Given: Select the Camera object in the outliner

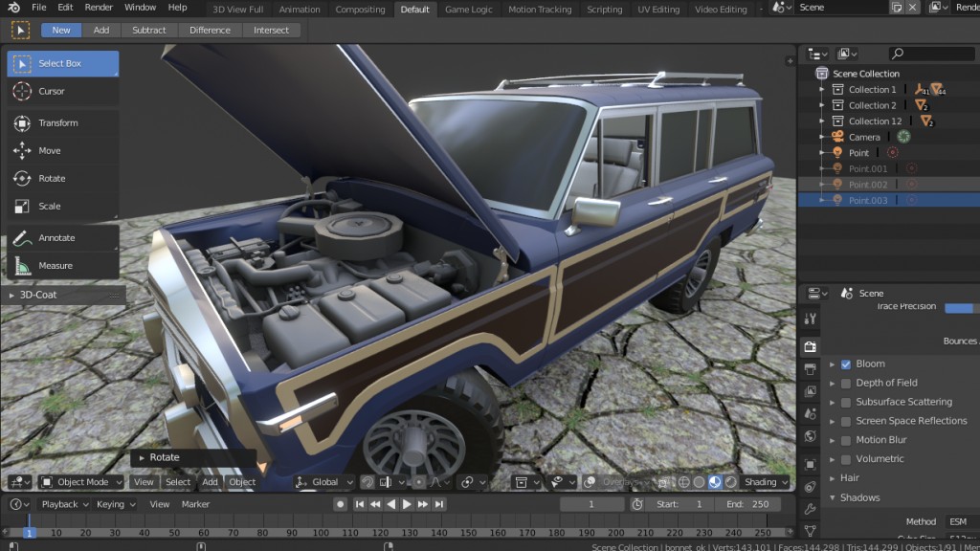Looking at the screenshot, I should (864, 137).
